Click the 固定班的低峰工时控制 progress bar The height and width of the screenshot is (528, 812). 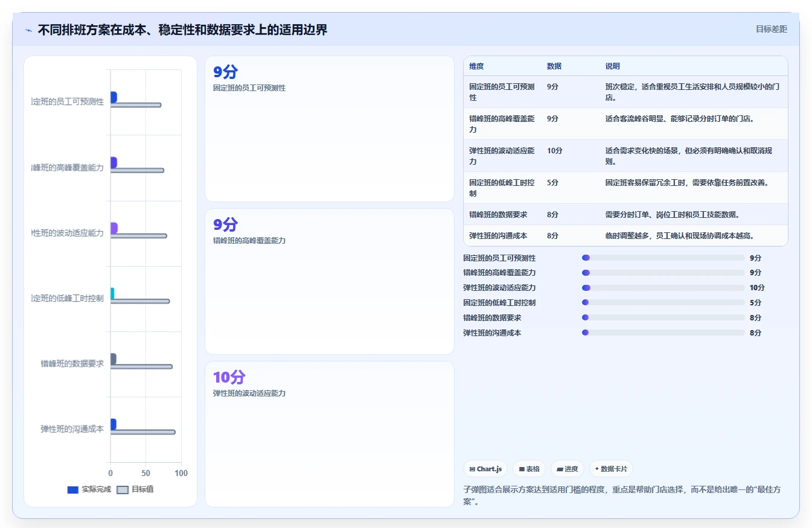coord(663,303)
